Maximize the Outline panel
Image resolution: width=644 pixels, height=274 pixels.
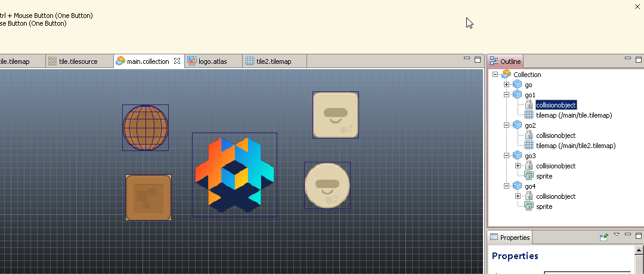[x=639, y=59]
